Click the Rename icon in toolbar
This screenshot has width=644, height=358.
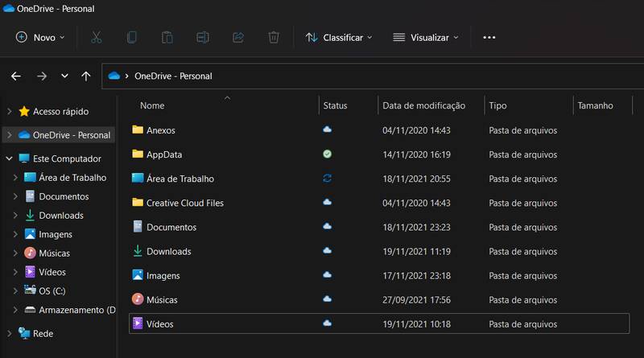tap(203, 37)
